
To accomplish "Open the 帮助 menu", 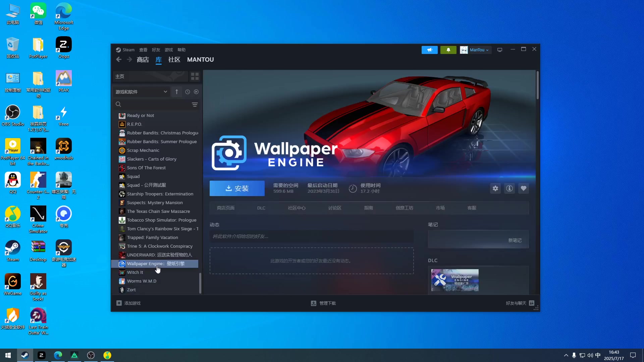I will 181,50.
